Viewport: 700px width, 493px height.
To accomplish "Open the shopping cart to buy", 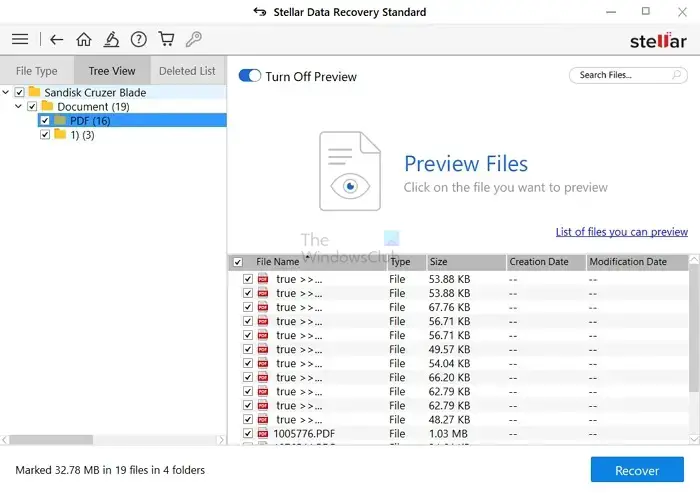I will click(166, 39).
